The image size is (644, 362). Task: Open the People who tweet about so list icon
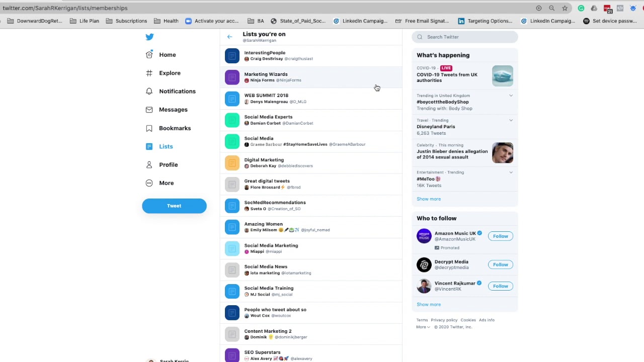[x=232, y=313]
